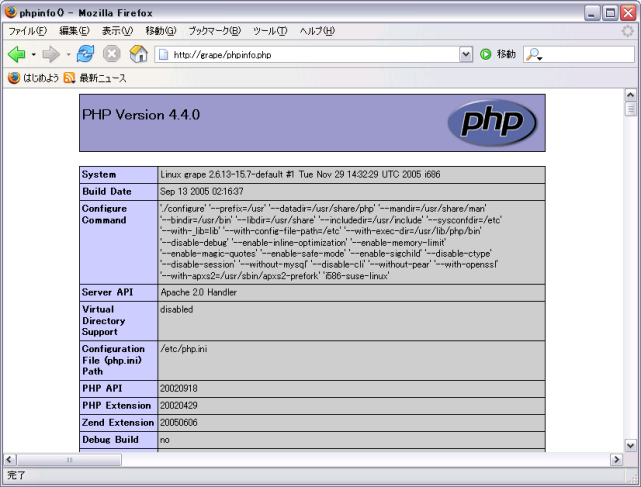Open the Forward button history dropdown
The image size is (641, 487).
coord(67,54)
